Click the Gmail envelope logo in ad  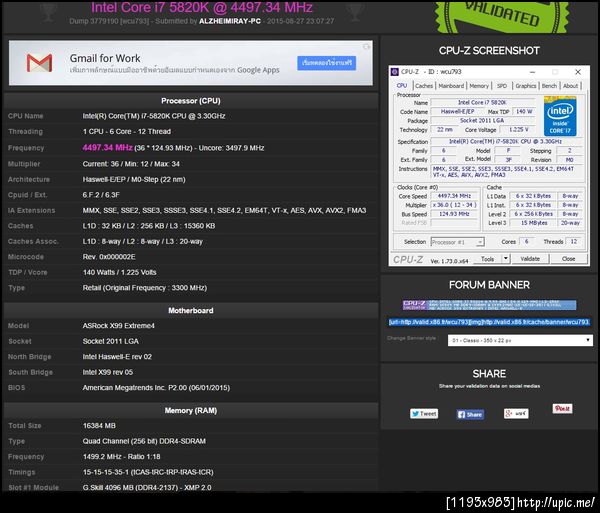(x=39, y=63)
